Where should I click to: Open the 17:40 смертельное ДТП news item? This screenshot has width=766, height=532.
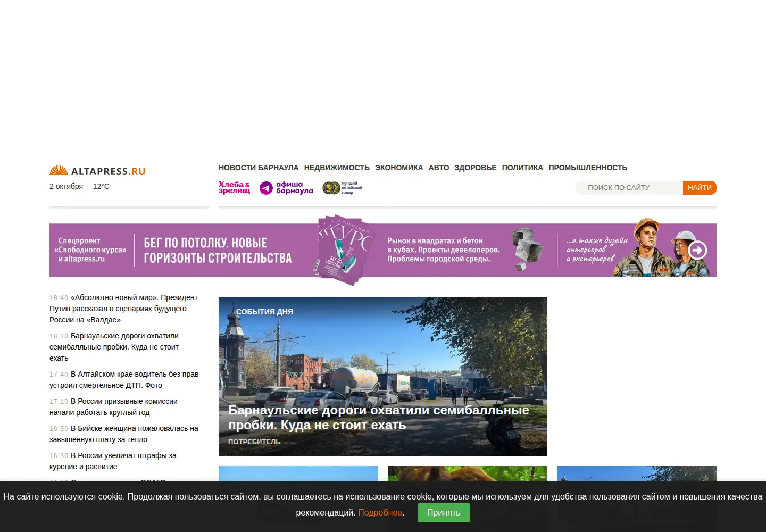click(124, 380)
